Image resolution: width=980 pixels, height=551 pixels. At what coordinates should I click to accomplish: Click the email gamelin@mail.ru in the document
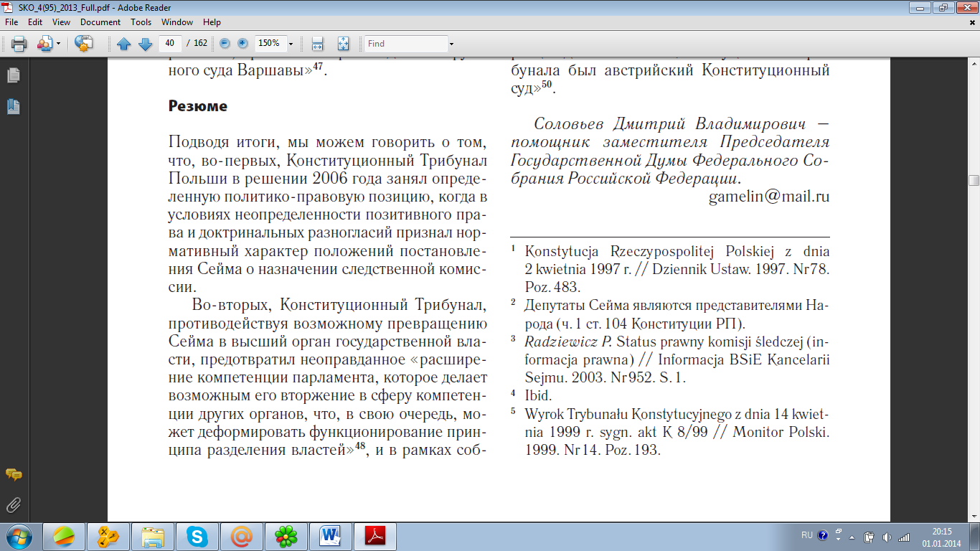pyautogui.click(x=769, y=197)
